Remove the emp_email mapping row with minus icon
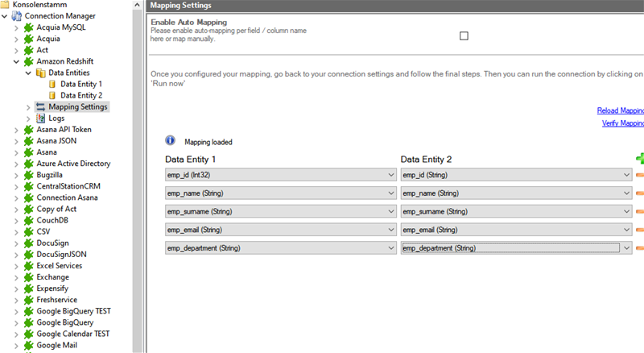The width and height of the screenshot is (644, 353). point(640,230)
